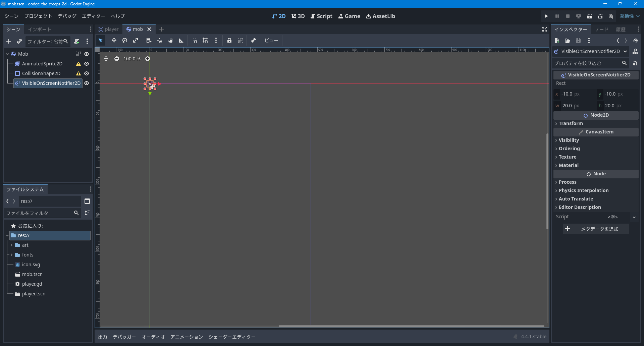The height and width of the screenshot is (346, 644).
Task: Expand the Process section
Action: coord(596,182)
